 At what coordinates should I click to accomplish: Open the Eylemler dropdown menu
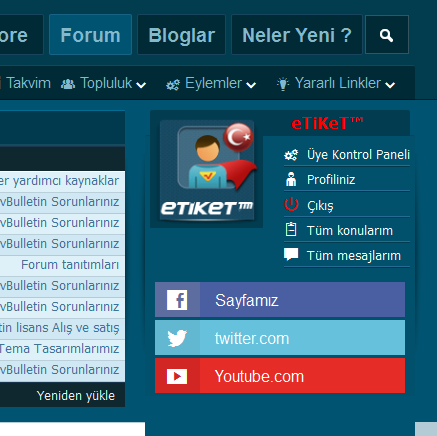coord(211,83)
